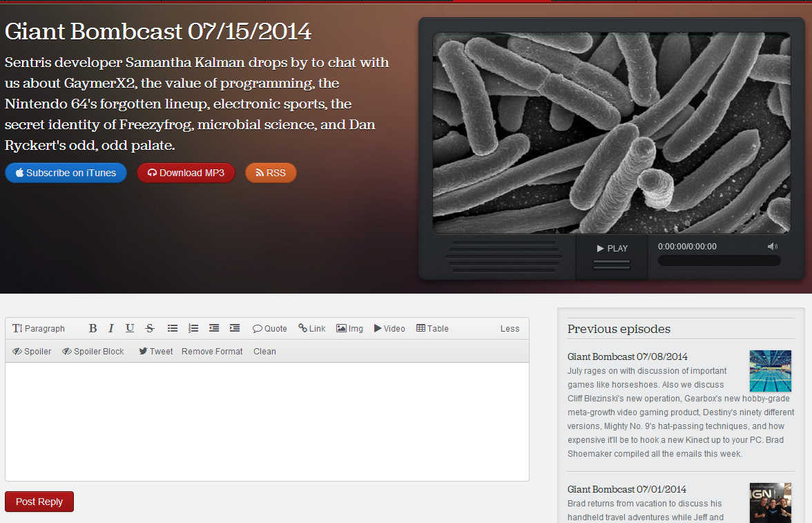Toggle underline text formatting
Viewport: 812px width, 523px height.
point(130,328)
